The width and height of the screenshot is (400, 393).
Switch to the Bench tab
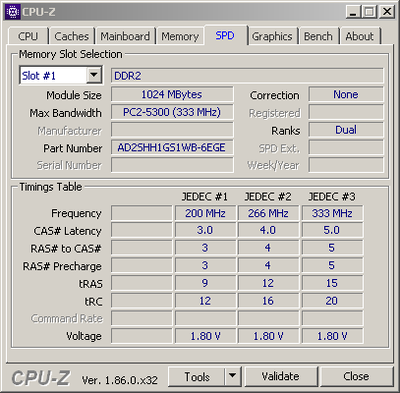[x=318, y=36]
